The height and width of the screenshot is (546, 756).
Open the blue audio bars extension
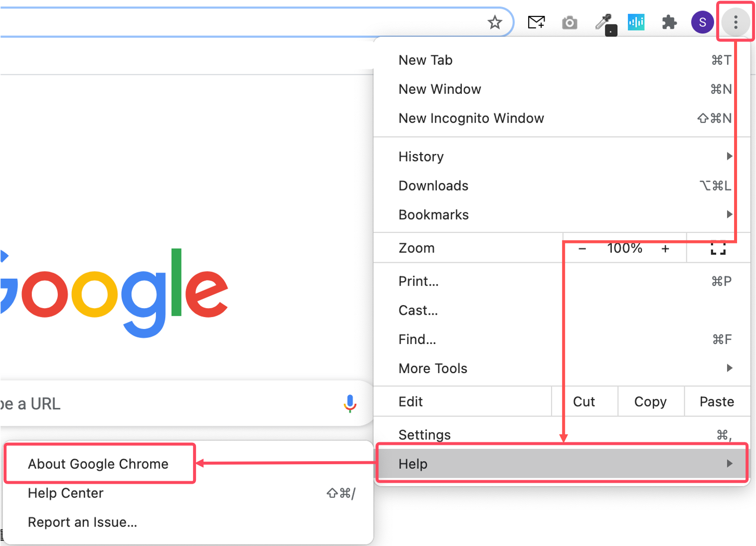point(636,22)
